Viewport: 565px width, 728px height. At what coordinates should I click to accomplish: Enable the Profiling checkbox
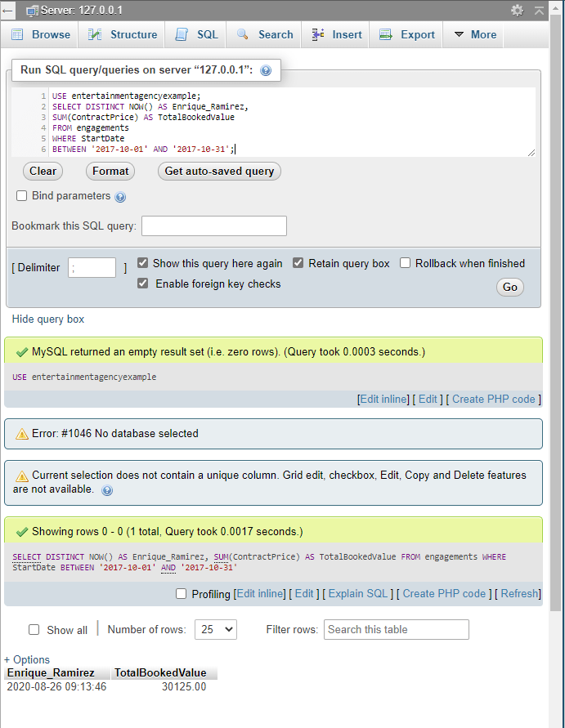[182, 593]
